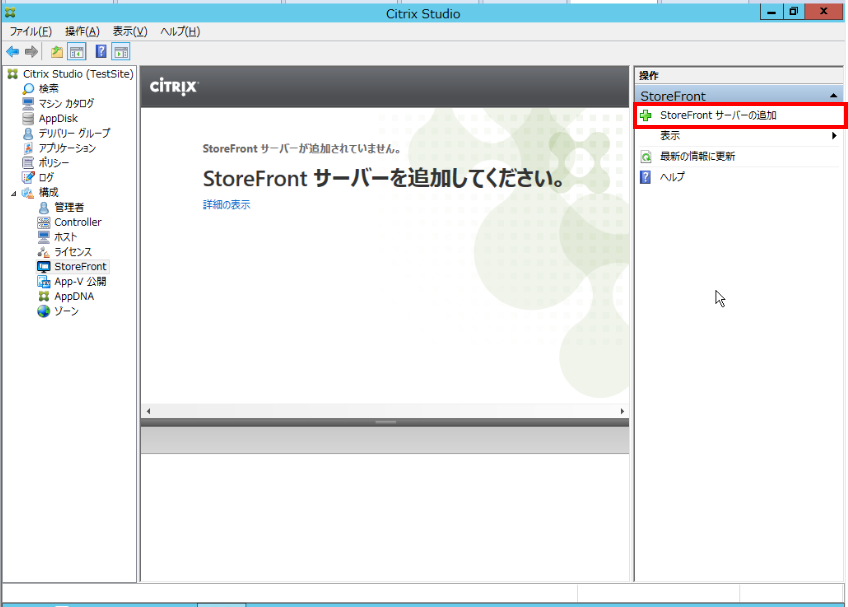Screen dimensions: 848x607
Task: Toggle the action pane toolbar icon
Action: pyautogui.click(x=121, y=52)
